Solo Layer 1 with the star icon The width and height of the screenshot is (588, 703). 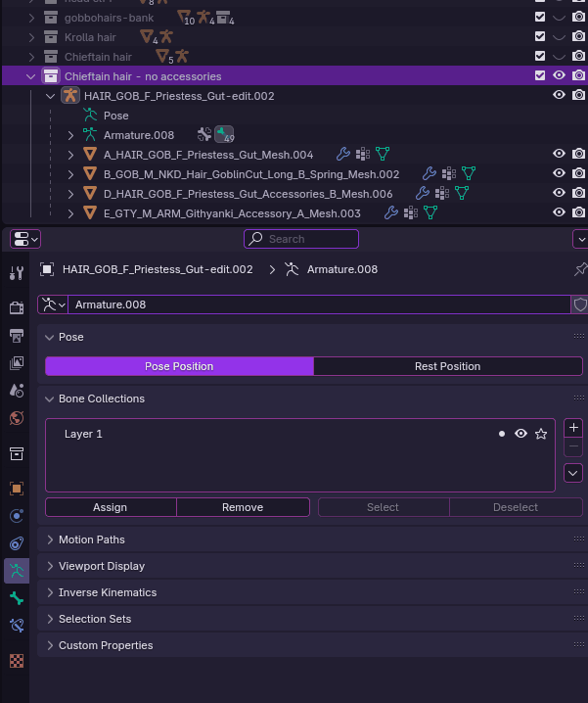(x=541, y=434)
